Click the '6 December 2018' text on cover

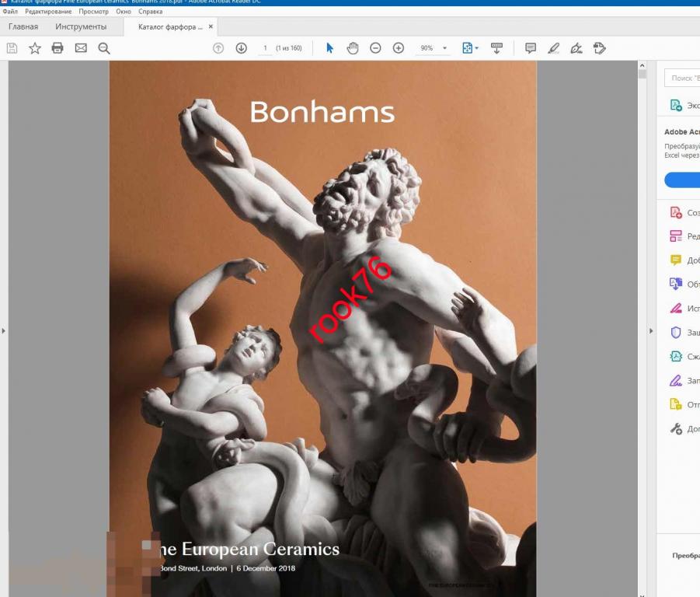[266, 568]
